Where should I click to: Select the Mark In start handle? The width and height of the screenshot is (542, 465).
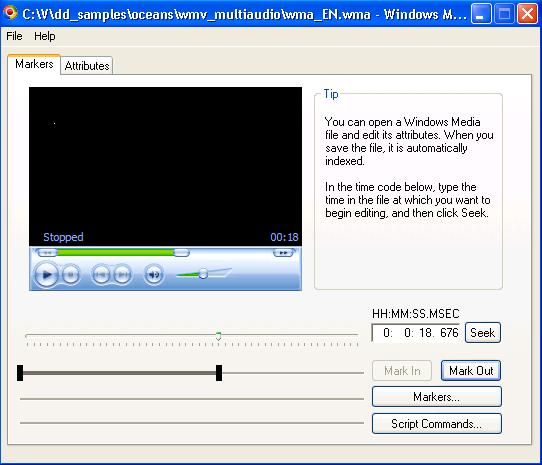tap(20, 373)
